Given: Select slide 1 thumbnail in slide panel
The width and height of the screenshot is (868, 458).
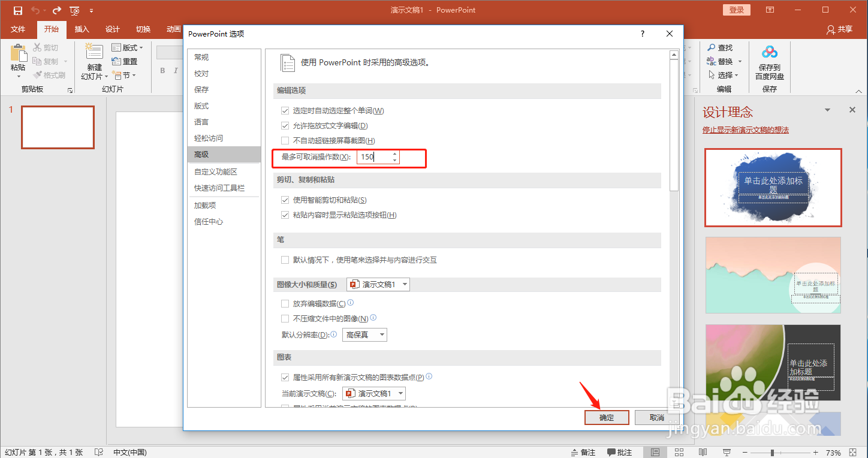Looking at the screenshot, I should [x=58, y=127].
